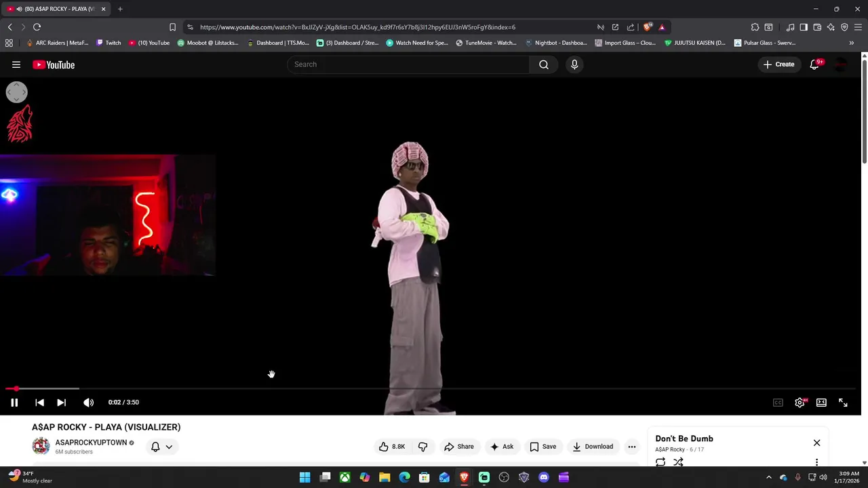This screenshot has width=868, height=488.
Task: Open Xbox app from the taskbar
Action: point(345,477)
